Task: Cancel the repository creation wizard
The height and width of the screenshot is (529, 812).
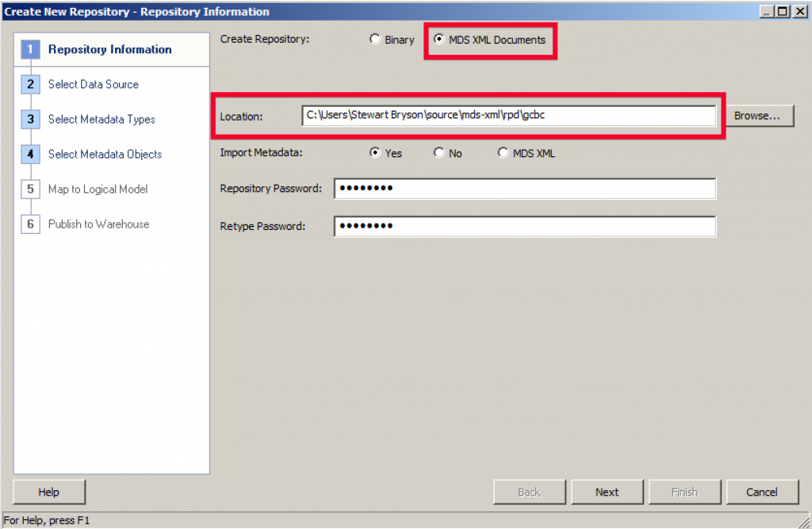Action: pyautogui.click(x=761, y=492)
